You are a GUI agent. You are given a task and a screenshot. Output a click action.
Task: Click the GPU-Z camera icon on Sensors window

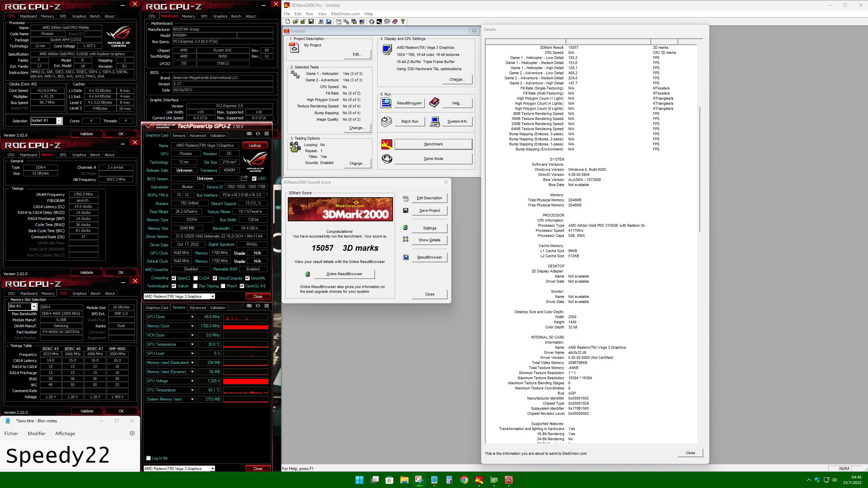249,306
